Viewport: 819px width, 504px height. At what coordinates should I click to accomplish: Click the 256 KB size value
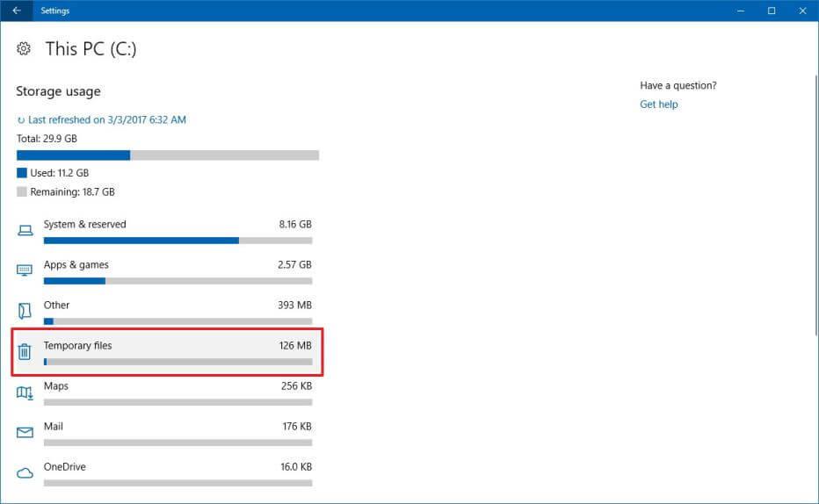click(x=296, y=386)
